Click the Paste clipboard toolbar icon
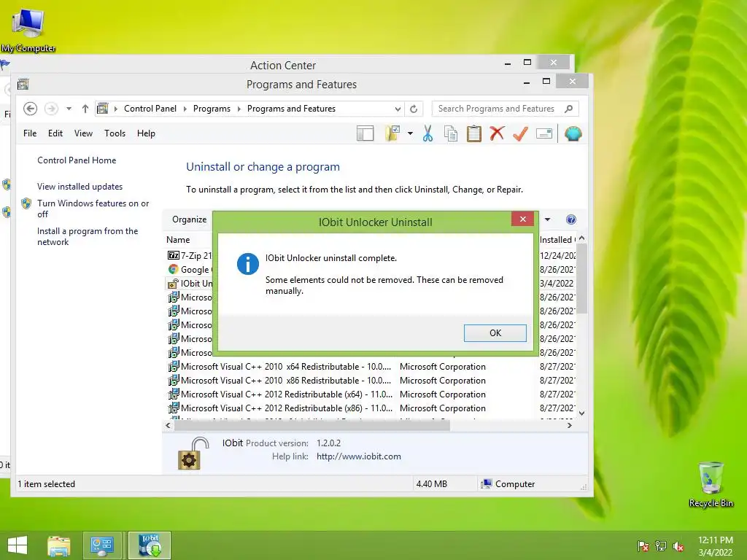Image resolution: width=747 pixels, height=560 pixels. coord(473,134)
